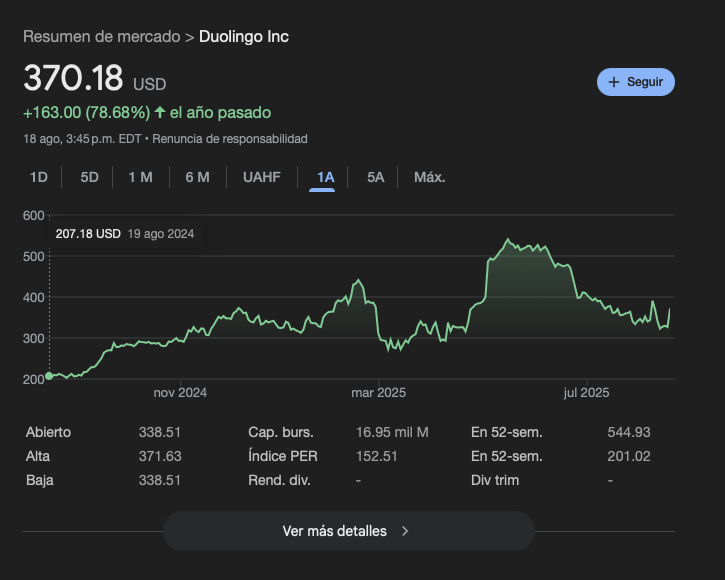Click the Índice PER value 152.51
The height and width of the screenshot is (580, 725).
coord(376,456)
